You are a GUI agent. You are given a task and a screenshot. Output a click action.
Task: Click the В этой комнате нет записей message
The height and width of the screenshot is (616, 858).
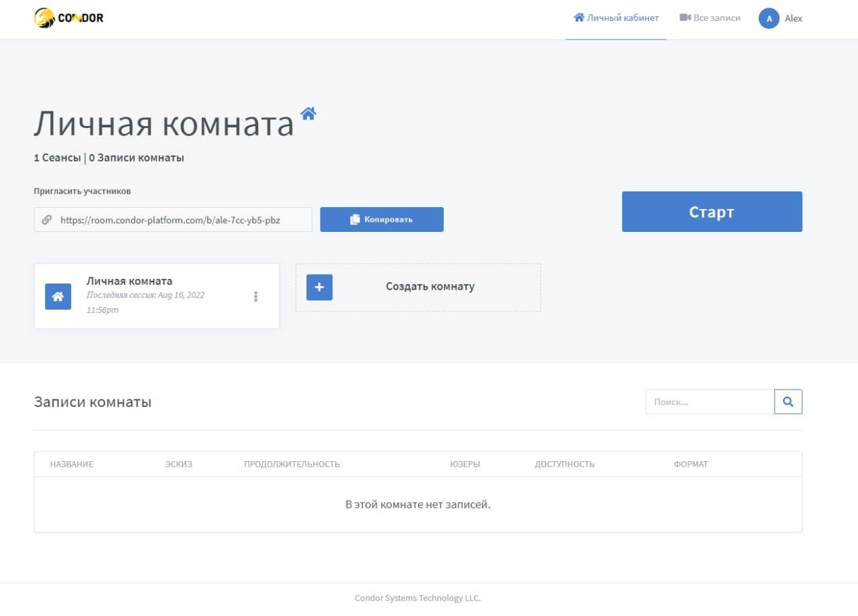tap(418, 504)
